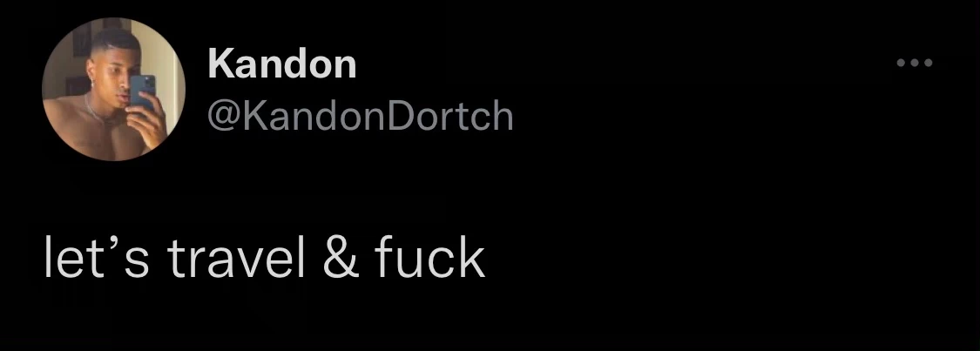This screenshot has height=351, width=980.
Task: Select the author handle beneath the name
Action: pos(360,116)
